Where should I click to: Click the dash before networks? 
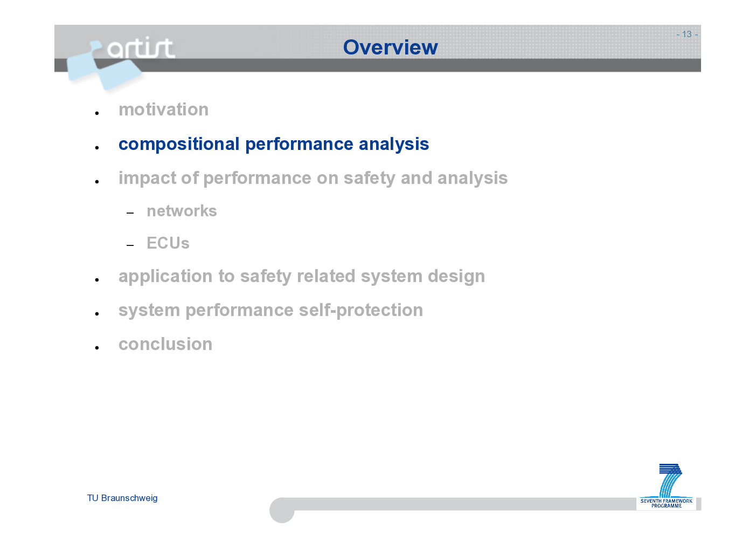tap(130, 213)
